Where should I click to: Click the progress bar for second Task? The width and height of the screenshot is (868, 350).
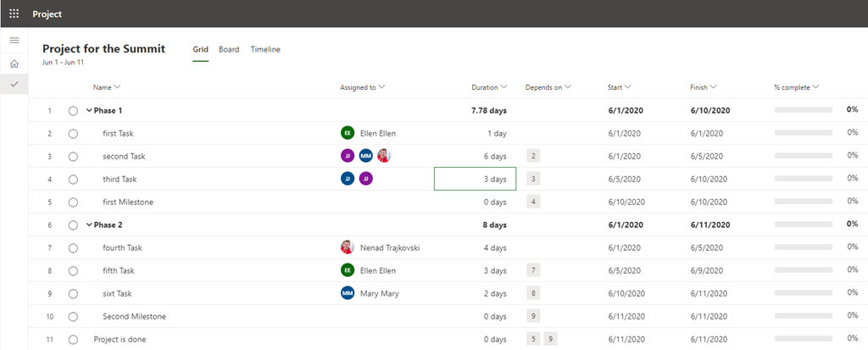[803, 156]
